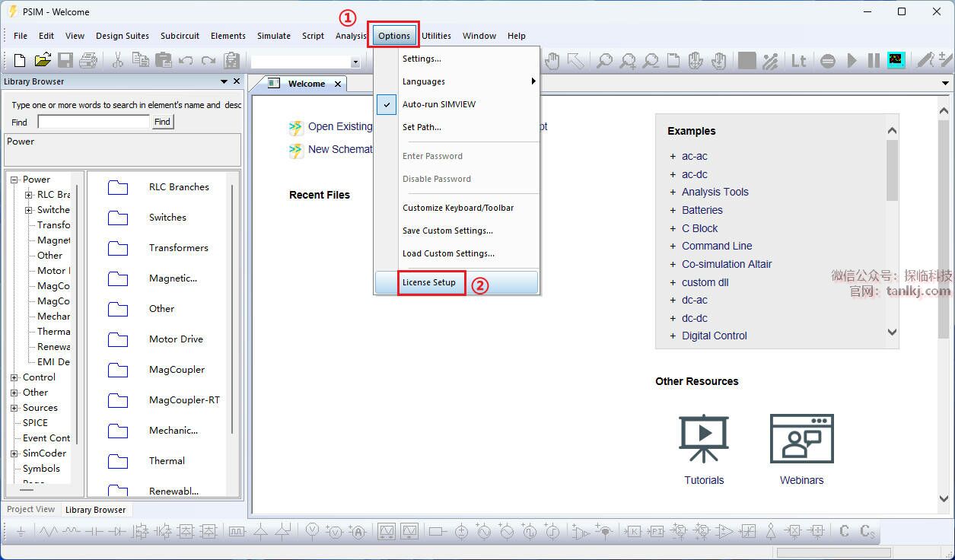
Task: Expand the Switches tree node
Action: coord(29,210)
